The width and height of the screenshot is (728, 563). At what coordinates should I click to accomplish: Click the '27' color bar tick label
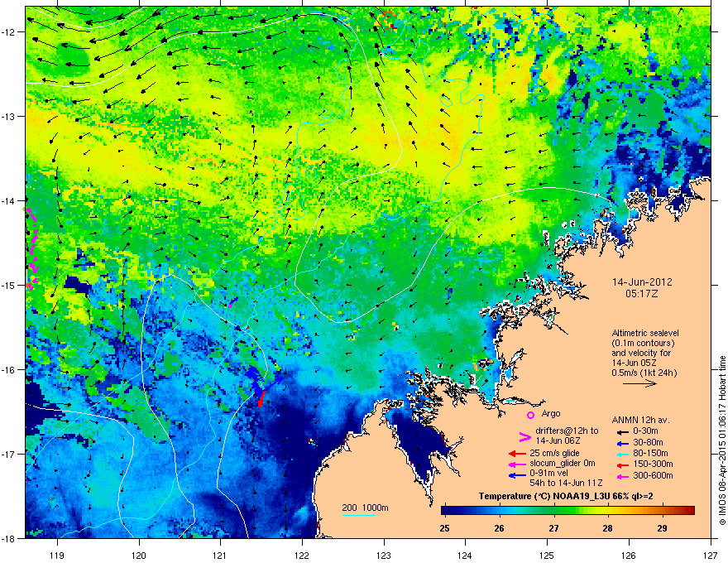coord(553,528)
